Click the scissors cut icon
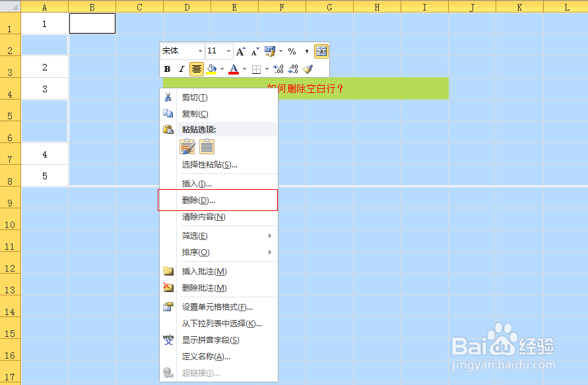This screenshot has width=588, height=385. click(x=168, y=98)
